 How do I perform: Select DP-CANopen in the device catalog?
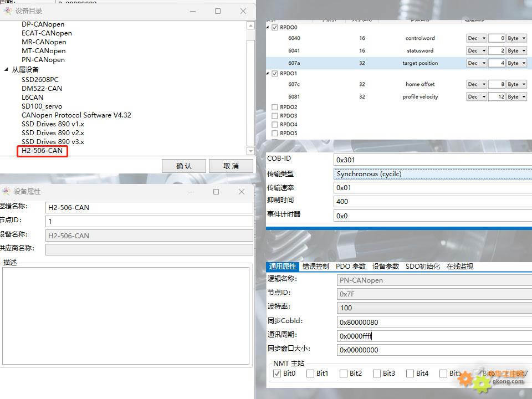43,24
